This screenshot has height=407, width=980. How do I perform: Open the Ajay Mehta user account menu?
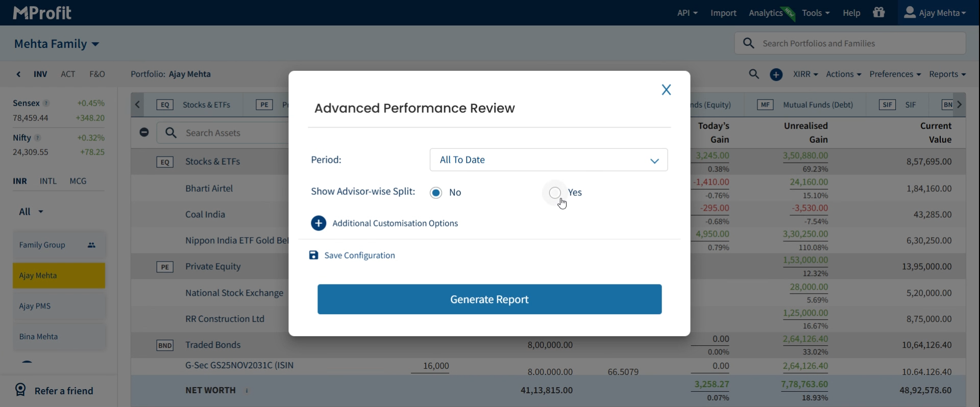(935, 13)
